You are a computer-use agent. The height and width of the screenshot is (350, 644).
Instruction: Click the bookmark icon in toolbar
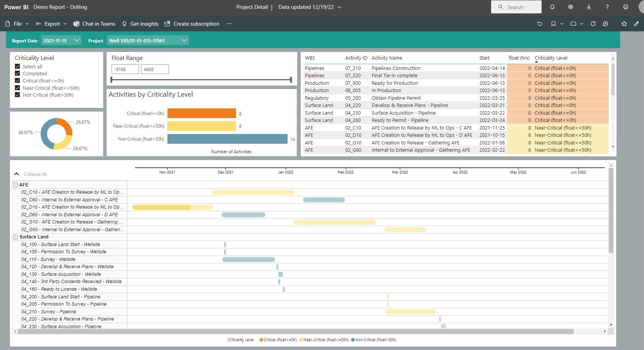[x=553, y=24]
